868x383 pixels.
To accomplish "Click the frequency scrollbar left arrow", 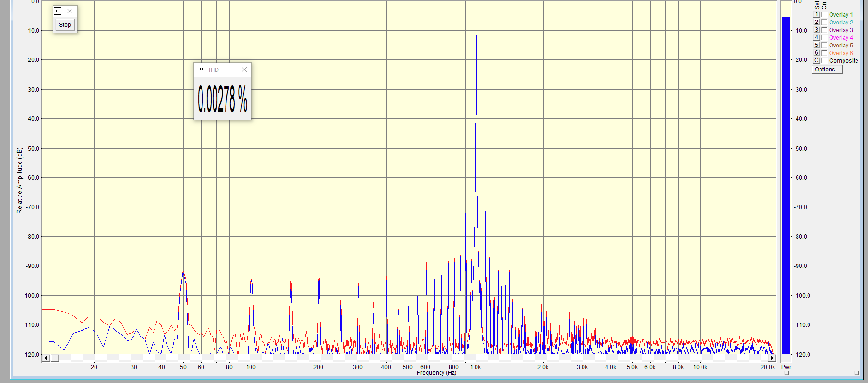I will (46, 358).
